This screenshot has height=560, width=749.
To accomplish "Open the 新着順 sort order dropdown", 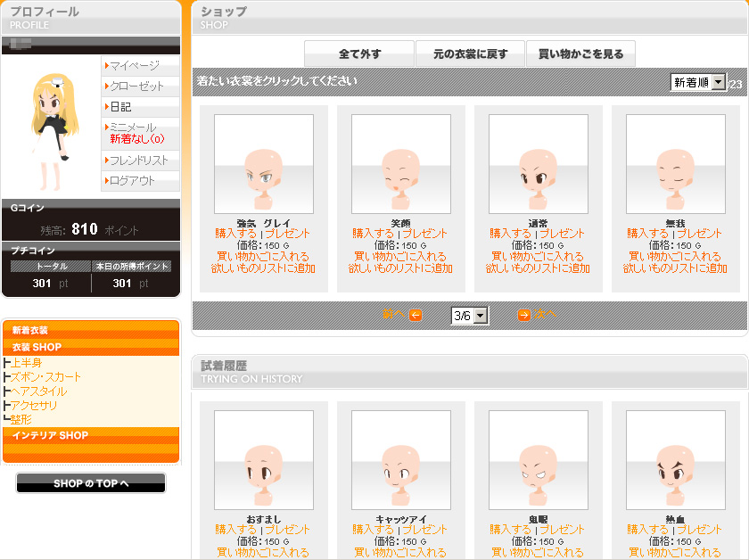I will 698,83.
